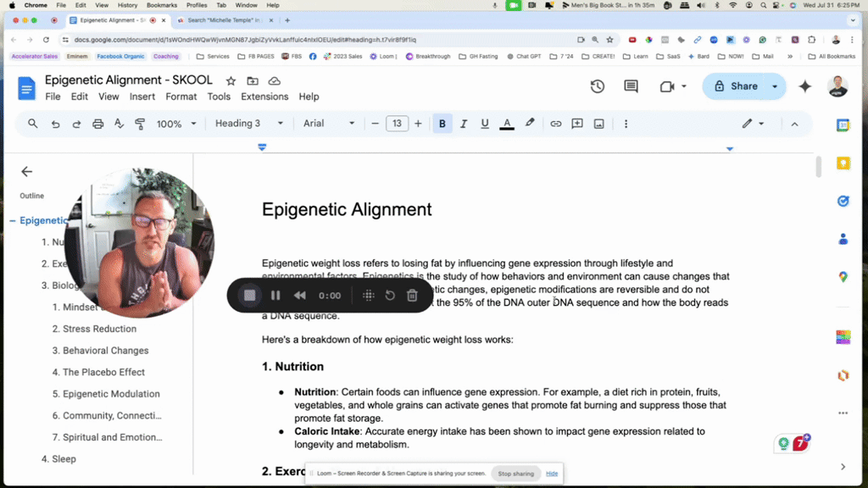
Task: Open version history clock icon
Action: [x=597, y=86]
